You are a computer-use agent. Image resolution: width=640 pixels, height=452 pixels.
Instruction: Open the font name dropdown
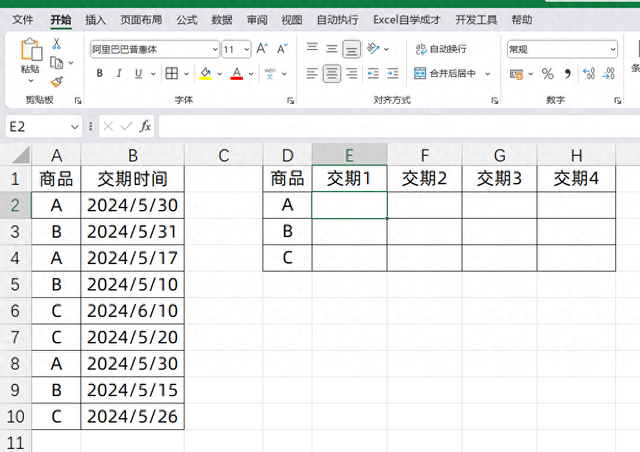pos(214,49)
